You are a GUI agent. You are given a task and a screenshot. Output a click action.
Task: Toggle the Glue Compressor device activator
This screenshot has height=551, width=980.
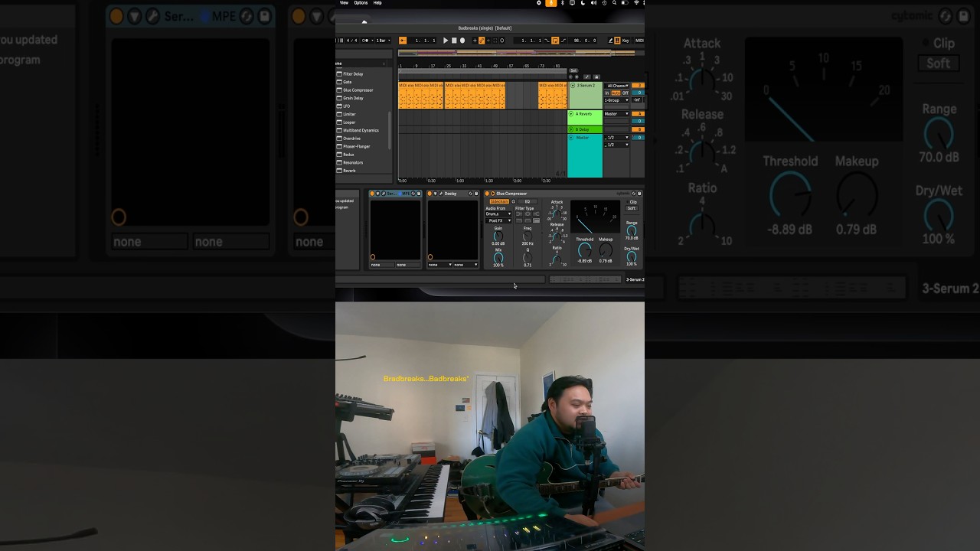tap(487, 194)
